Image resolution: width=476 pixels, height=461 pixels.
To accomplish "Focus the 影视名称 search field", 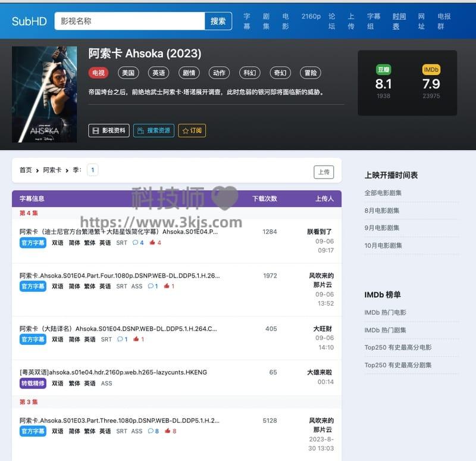I will pyautogui.click(x=130, y=21).
